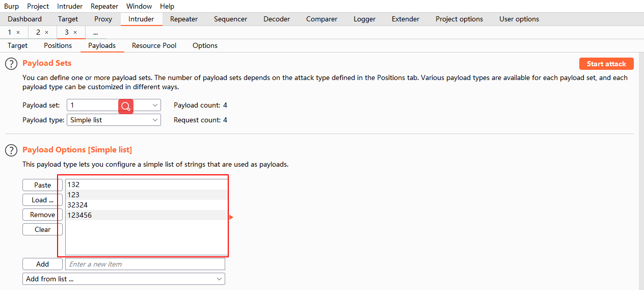Close Intruder attack tab 2
Image resolution: width=644 pixels, height=290 pixels.
(47, 32)
